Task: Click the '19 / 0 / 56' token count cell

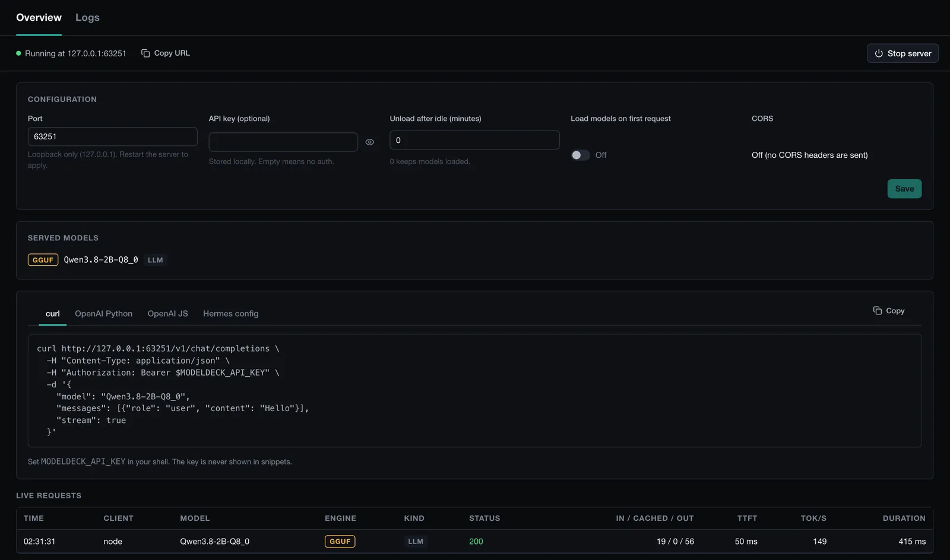Action: point(675,541)
